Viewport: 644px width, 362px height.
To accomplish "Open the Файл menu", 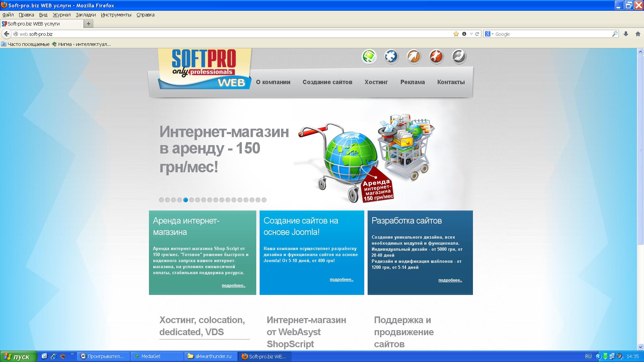I will 8,15.
